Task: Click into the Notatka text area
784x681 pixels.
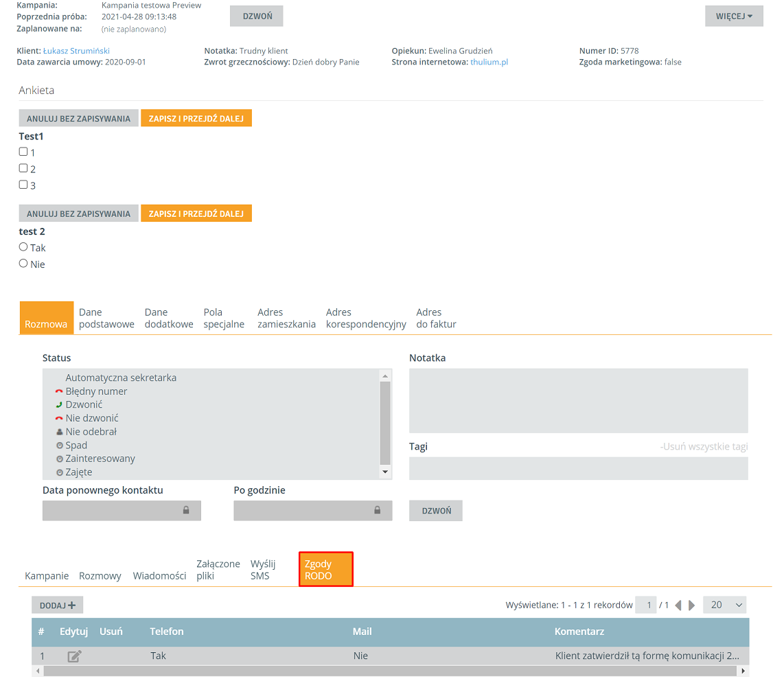Action: pyautogui.click(x=579, y=400)
